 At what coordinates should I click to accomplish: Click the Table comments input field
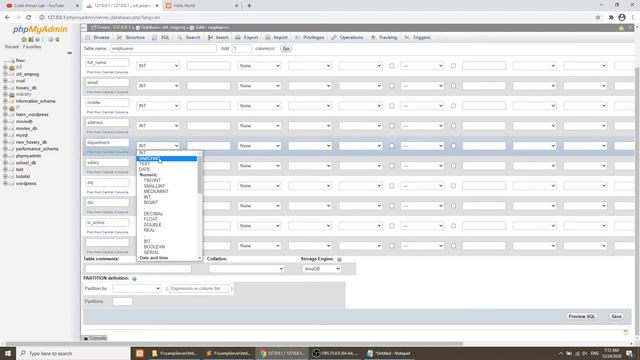138,269
